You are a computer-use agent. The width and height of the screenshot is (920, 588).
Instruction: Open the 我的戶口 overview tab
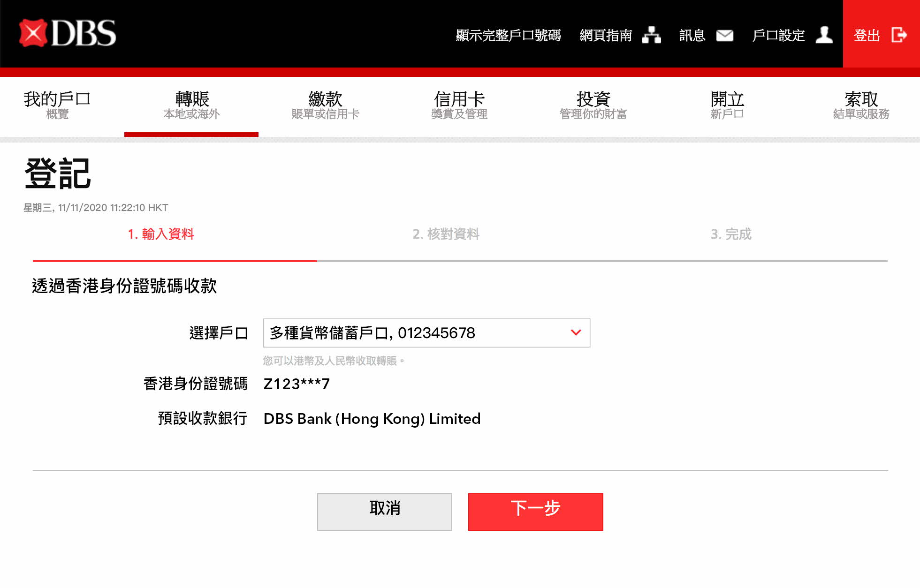click(57, 106)
